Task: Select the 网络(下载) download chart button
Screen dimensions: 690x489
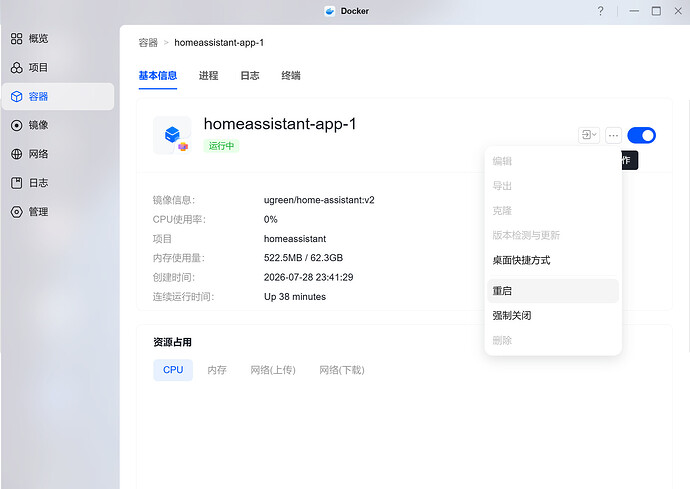Action: tap(342, 370)
